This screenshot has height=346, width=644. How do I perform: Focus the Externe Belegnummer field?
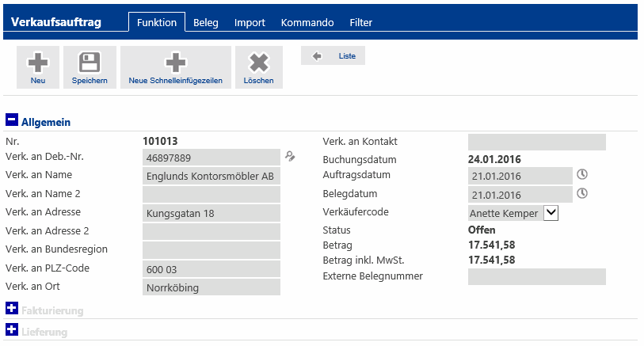536,277
